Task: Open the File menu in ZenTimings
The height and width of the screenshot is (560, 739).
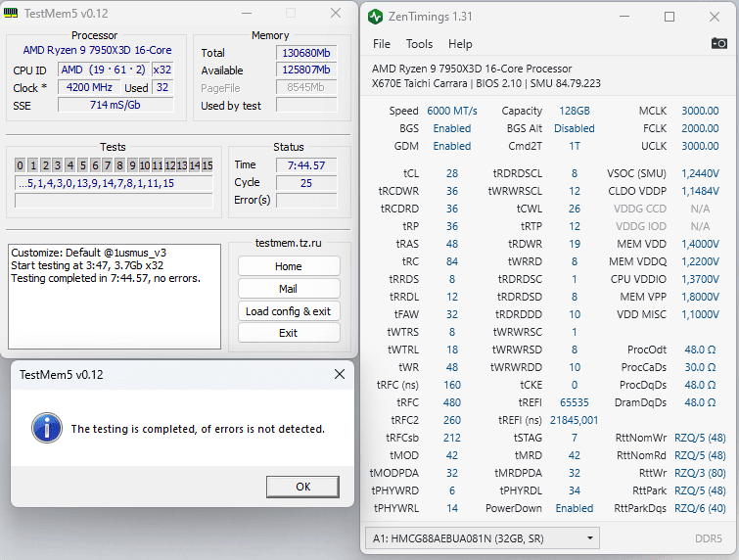Action: tap(382, 44)
